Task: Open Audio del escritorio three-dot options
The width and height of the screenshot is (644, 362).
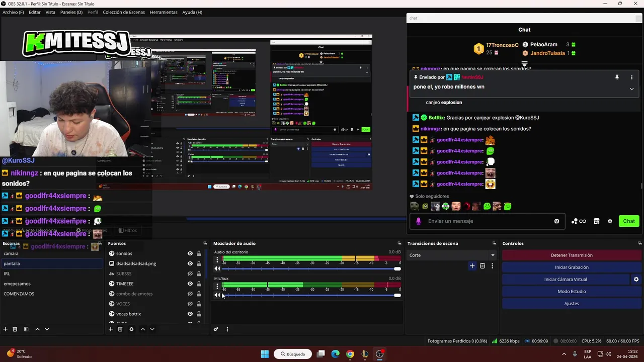Action: (217, 260)
